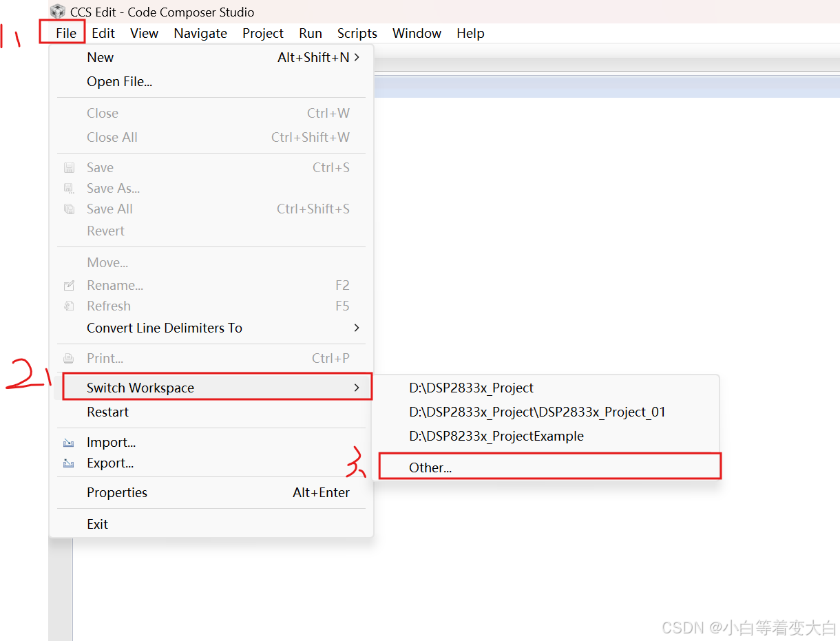Choose Open File... from File menu
Image resolution: width=840 pixels, height=641 pixels.
211,82
